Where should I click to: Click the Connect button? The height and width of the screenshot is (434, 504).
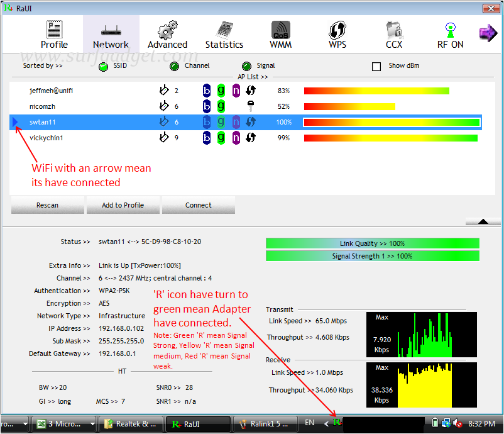pyautogui.click(x=199, y=205)
